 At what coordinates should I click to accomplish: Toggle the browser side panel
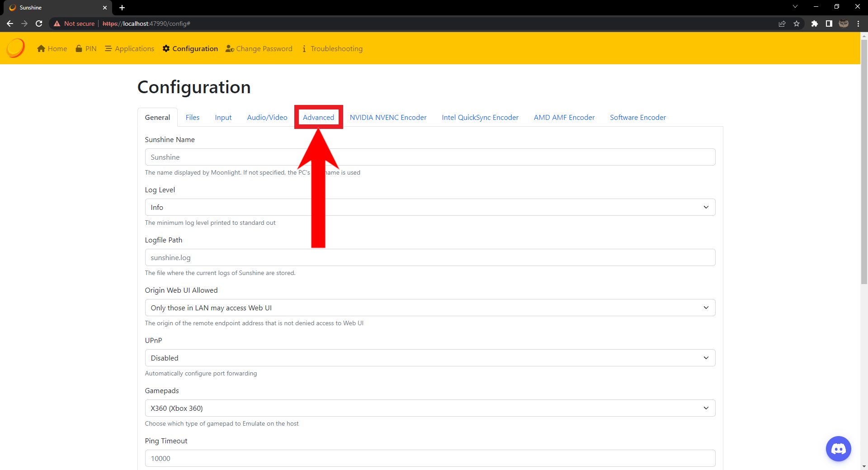click(829, 24)
